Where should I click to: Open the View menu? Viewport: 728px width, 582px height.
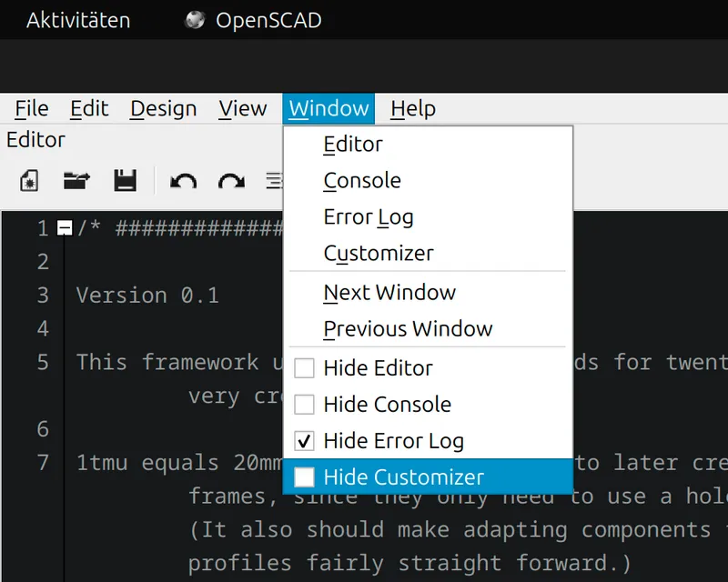(243, 108)
